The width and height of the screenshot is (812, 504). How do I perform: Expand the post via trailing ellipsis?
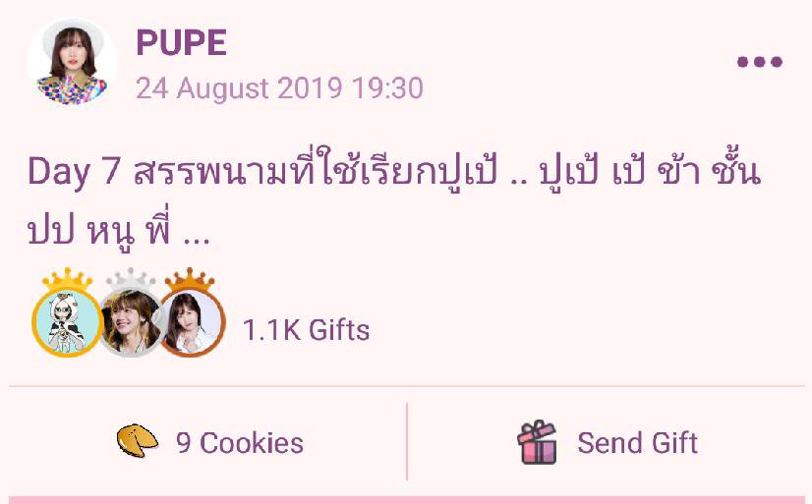197,241
